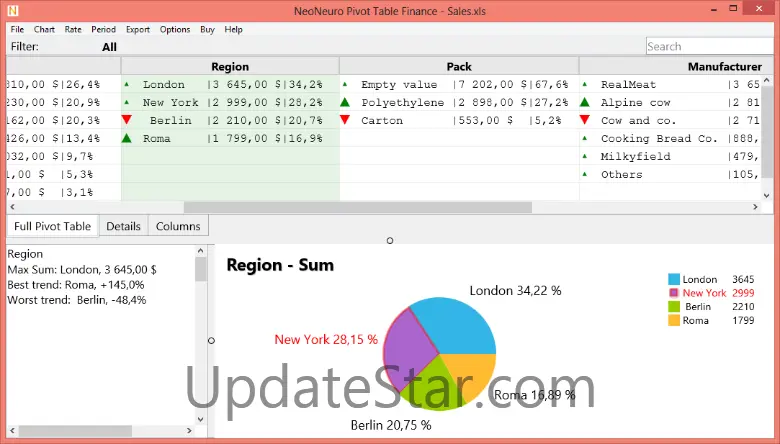Select the London row in Region column

pos(230,85)
